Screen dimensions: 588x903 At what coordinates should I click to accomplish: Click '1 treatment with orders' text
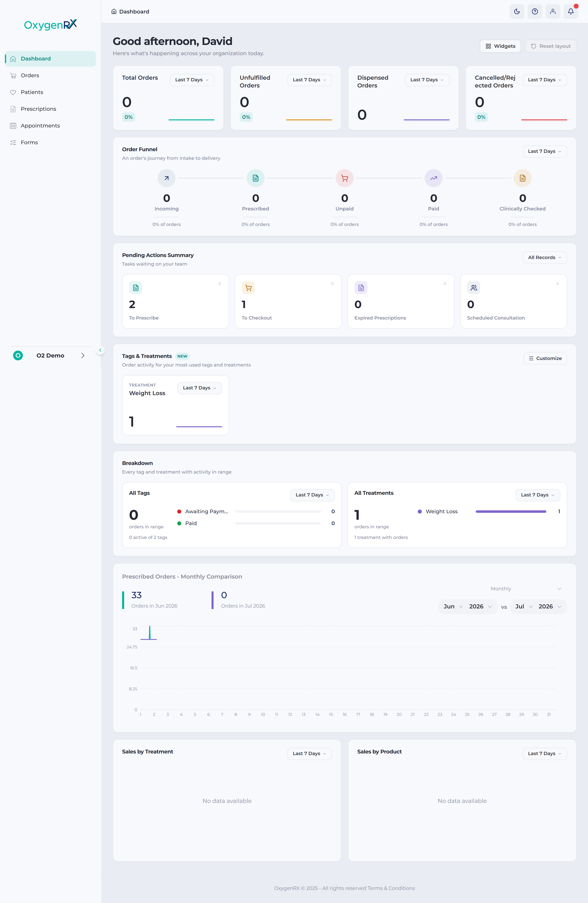(x=381, y=537)
